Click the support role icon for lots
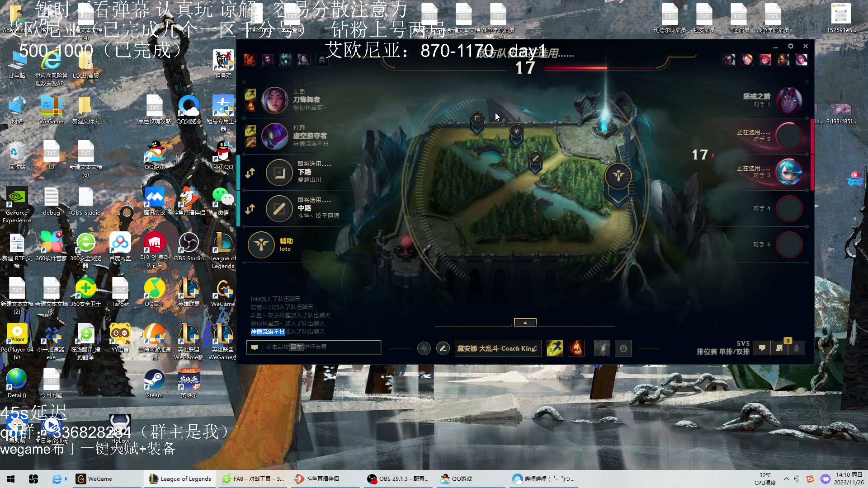Viewport: 868px width, 488px height. (261, 244)
